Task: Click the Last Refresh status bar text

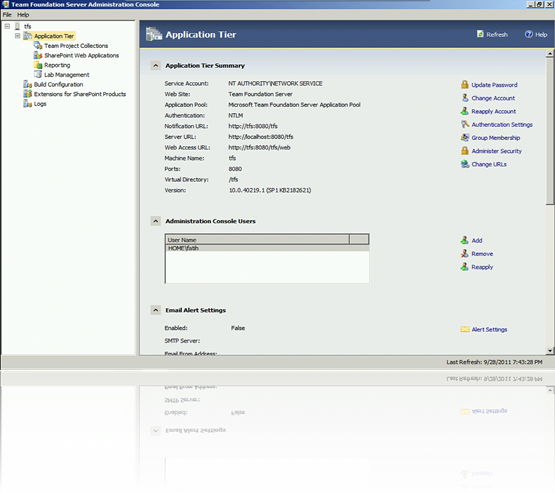Action: coord(494,362)
